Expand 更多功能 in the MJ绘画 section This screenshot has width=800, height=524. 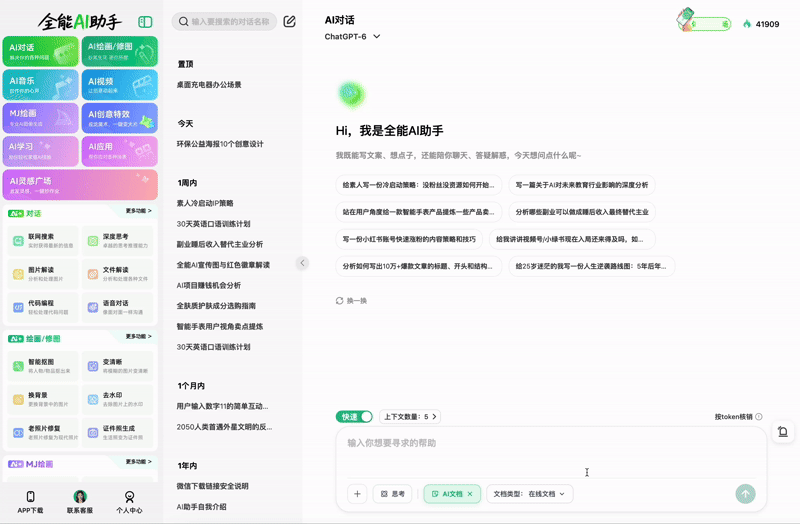(138, 461)
